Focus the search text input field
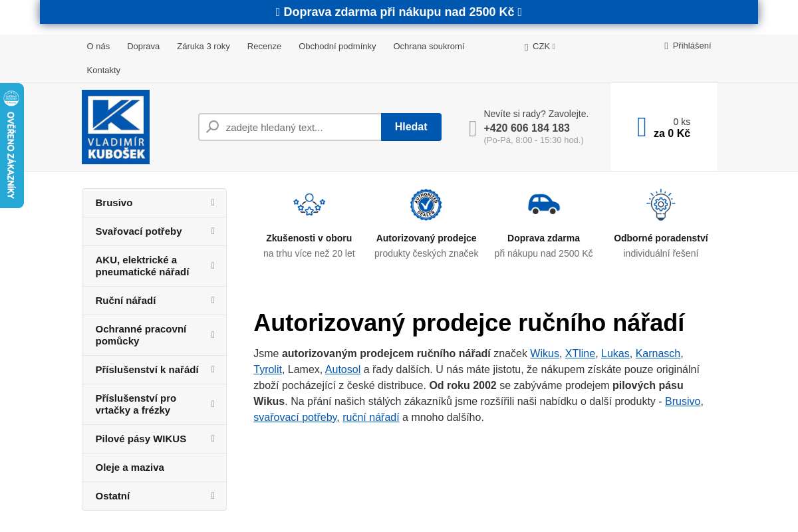 tap(290, 127)
